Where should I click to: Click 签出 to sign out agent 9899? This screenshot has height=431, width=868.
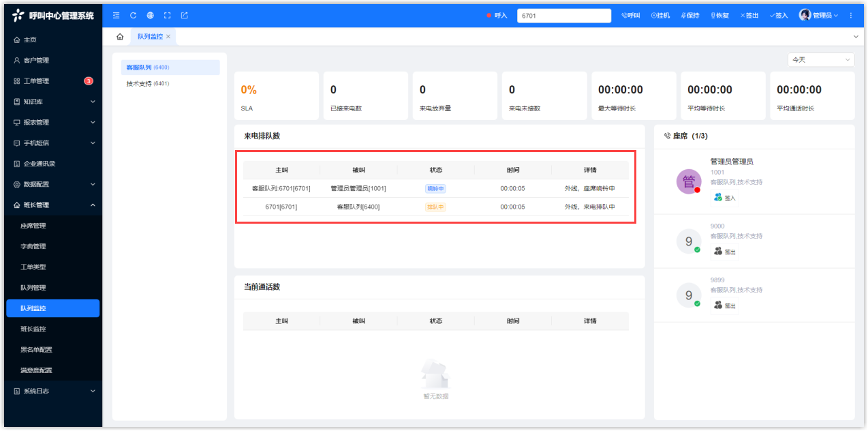point(725,305)
